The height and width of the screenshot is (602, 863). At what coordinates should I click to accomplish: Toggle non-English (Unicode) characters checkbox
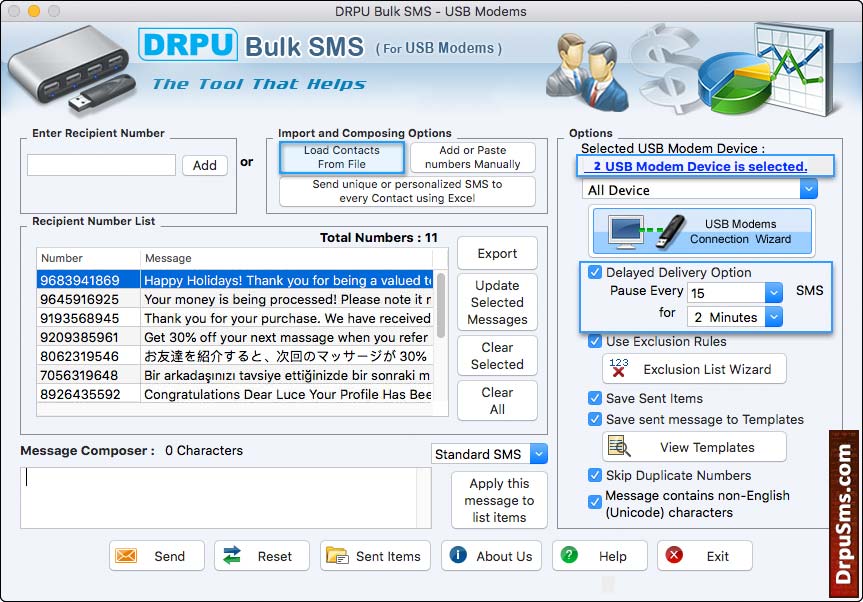pos(595,502)
